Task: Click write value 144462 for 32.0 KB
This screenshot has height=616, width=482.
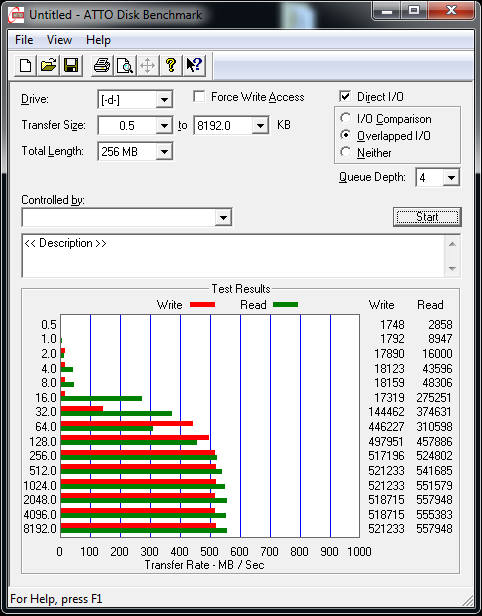Action: (386, 412)
